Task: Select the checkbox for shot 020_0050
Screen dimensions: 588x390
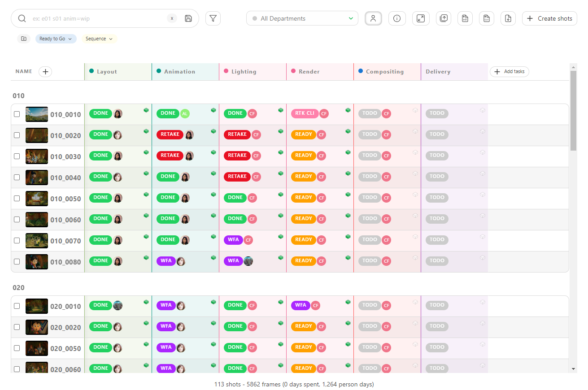Action: click(x=17, y=348)
